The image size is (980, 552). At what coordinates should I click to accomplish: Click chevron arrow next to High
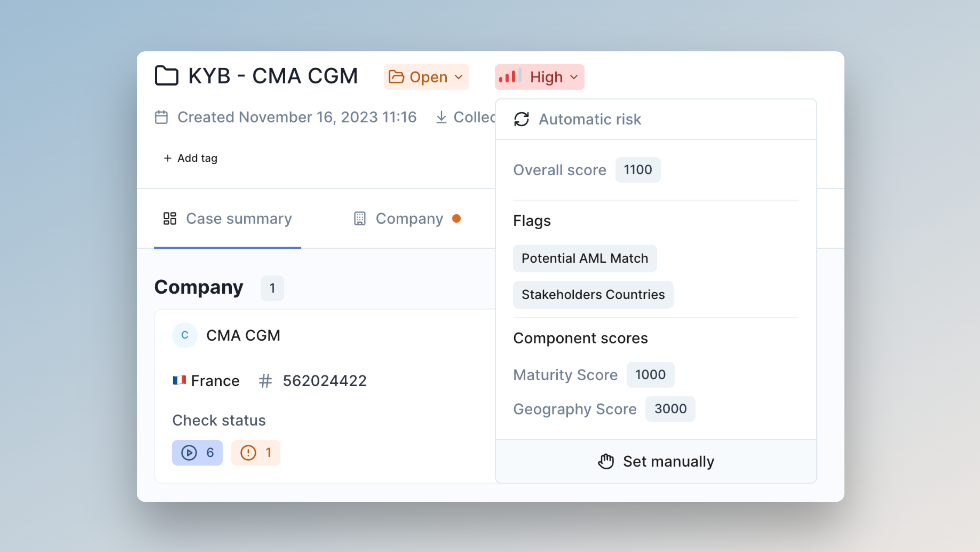pyautogui.click(x=574, y=77)
